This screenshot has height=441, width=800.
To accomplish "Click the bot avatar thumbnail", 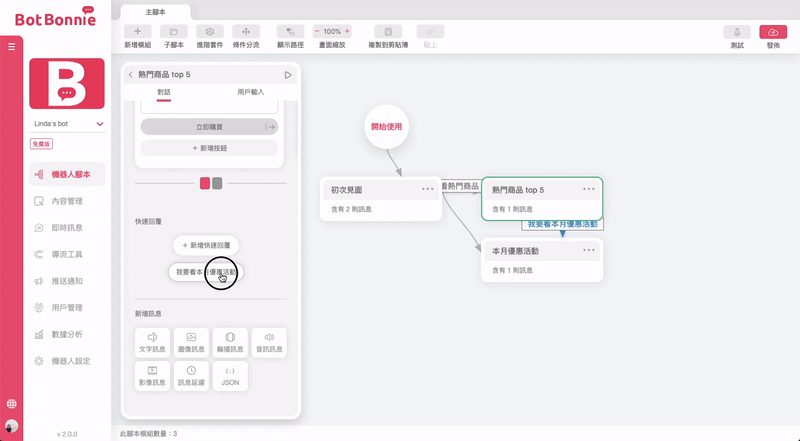I will [x=67, y=83].
